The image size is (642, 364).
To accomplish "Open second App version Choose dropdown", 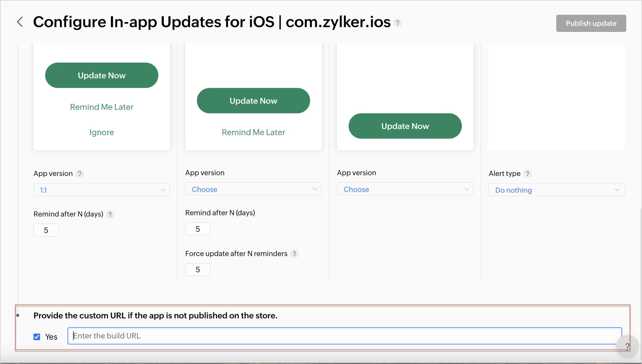I will (x=253, y=189).
